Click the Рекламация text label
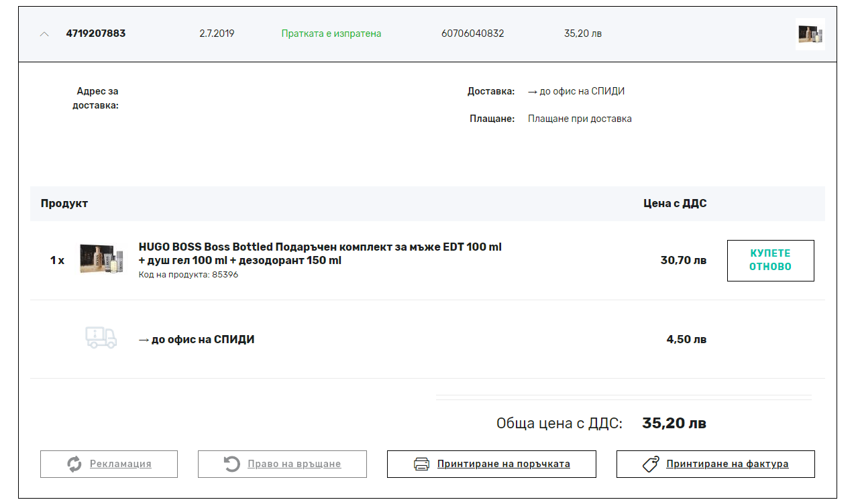The width and height of the screenshot is (858, 504). (120, 464)
